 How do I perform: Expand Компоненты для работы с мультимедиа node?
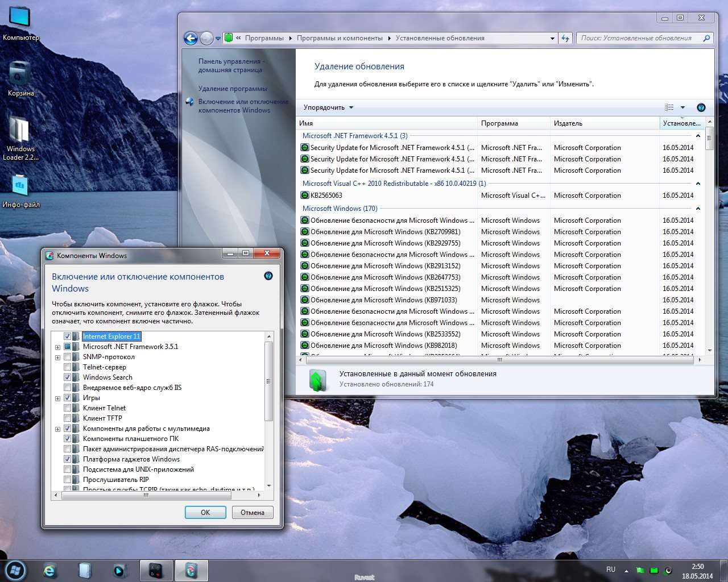(x=57, y=429)
